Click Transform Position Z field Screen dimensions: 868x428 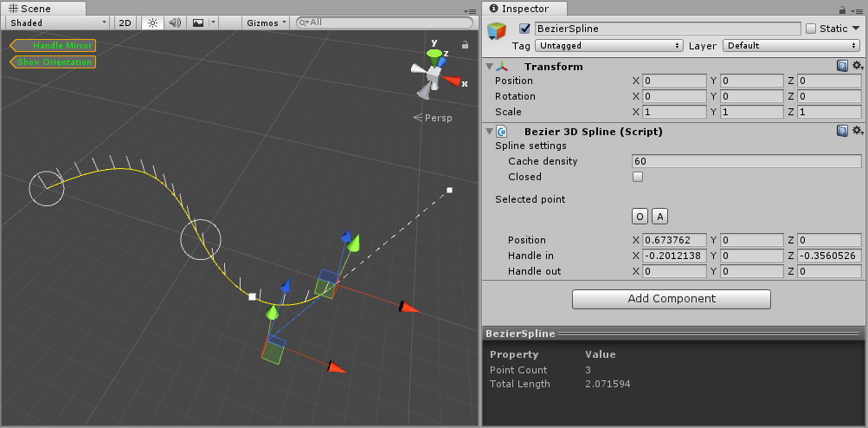click(829, 81)
